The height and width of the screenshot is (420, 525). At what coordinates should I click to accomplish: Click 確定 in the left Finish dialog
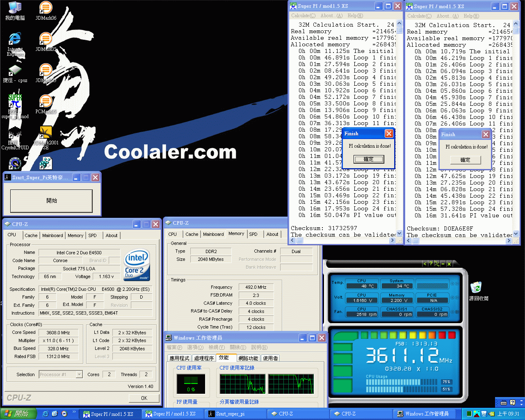tap(369, 159)
